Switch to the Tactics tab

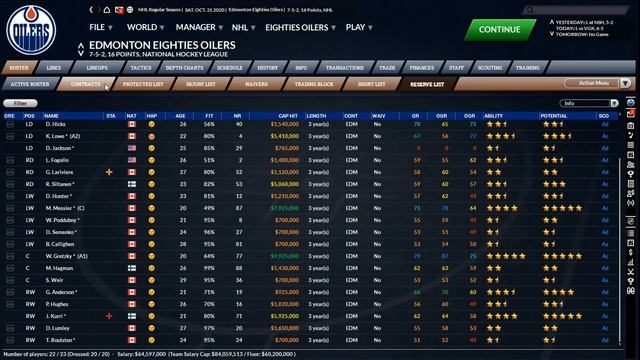[141, 68]
